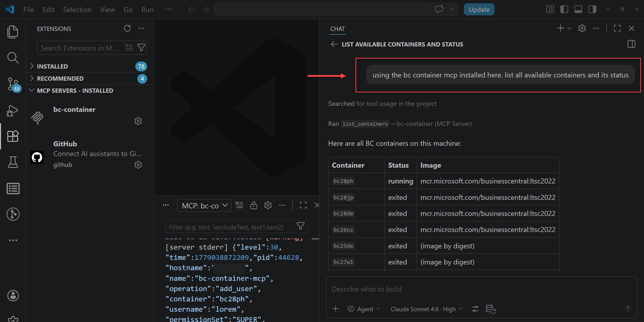Open the Extensions view icon
The height and width of the screenshot is (322, 644).
tap(13, 136)
